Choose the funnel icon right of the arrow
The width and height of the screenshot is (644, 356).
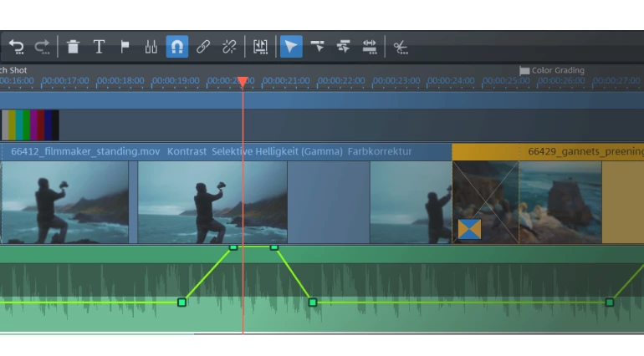coord(317,47)
